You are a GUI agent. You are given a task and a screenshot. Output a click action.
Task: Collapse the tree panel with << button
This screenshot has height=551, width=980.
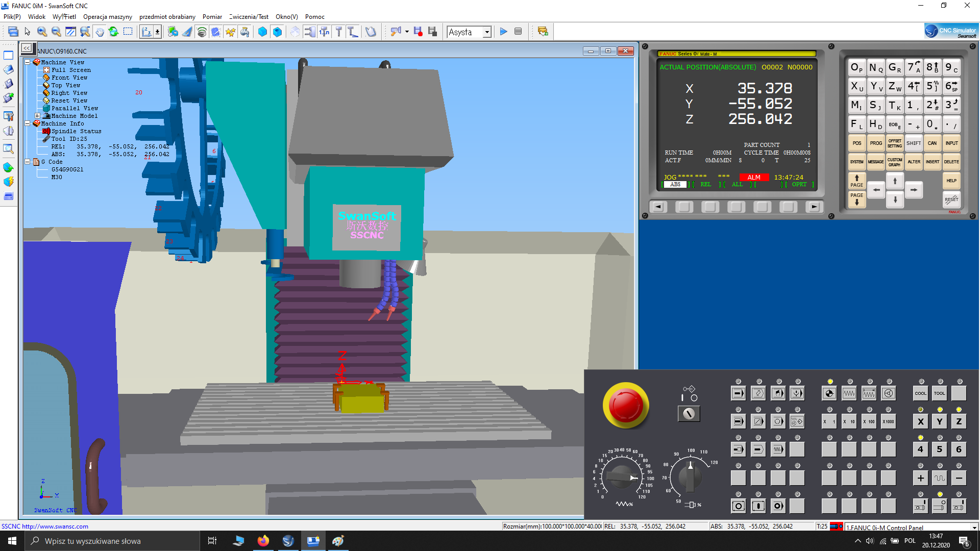coord(27,48)
